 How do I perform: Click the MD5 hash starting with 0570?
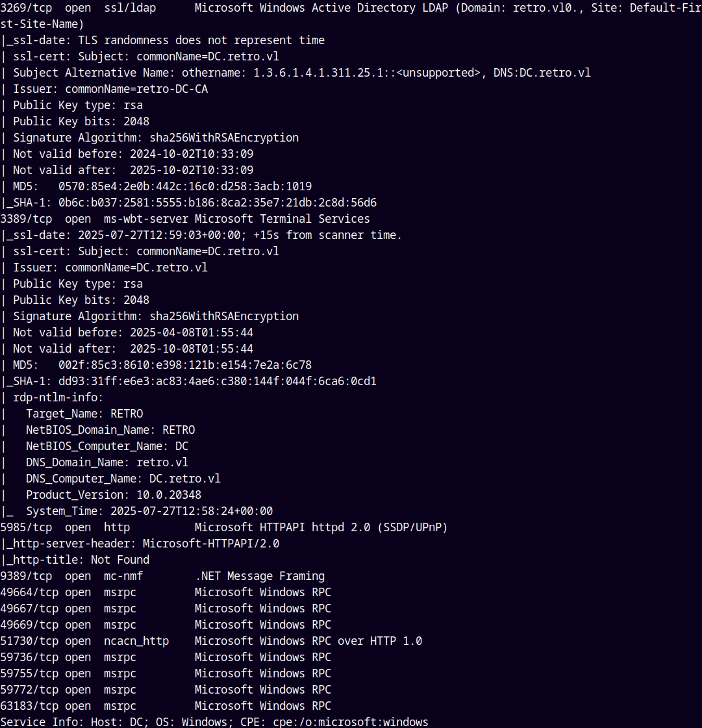point(185,186)
